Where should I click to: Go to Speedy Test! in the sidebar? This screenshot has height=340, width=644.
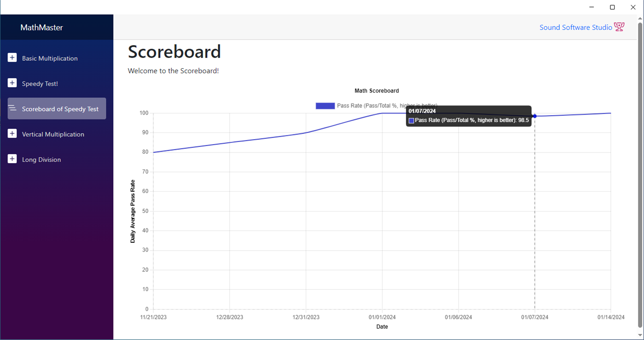pos(40,84)
